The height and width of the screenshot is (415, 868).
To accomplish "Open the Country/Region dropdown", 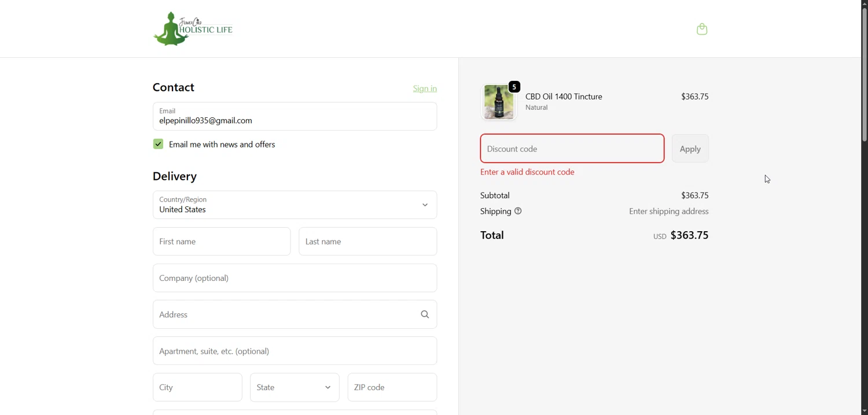I will pos(295,205).
